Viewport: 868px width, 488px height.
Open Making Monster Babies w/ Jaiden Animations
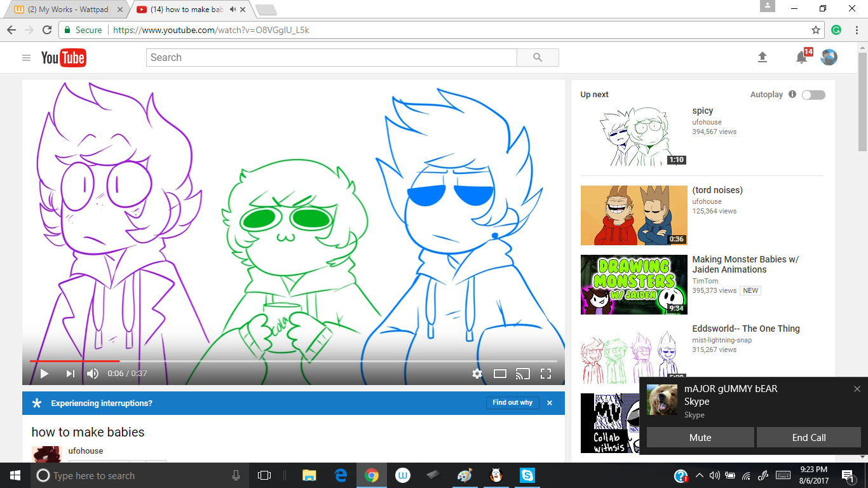click(x=745, y=264)
